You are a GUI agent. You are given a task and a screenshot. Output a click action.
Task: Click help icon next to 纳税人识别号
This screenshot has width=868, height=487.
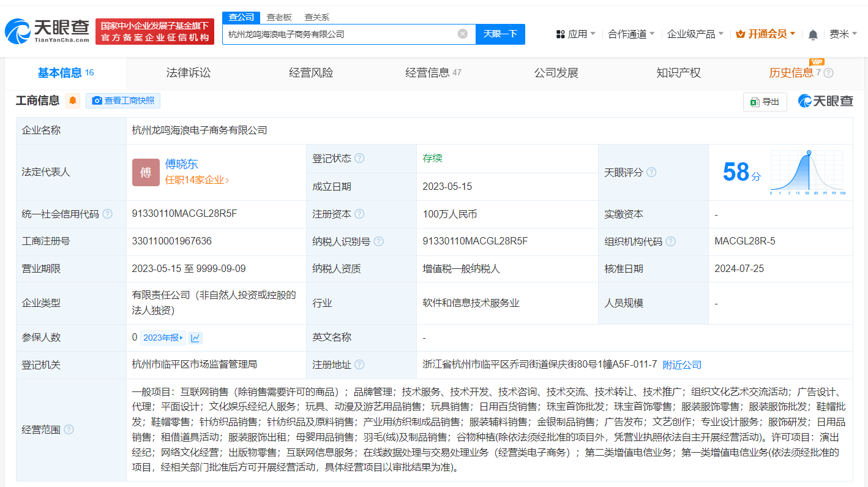(379, 241)
